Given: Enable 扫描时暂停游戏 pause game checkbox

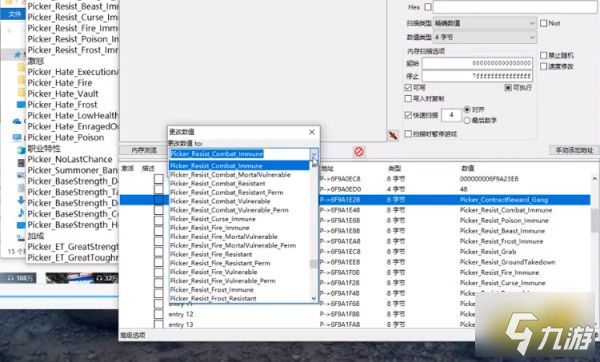Looking at the screenshot, I should pos(408,134).
